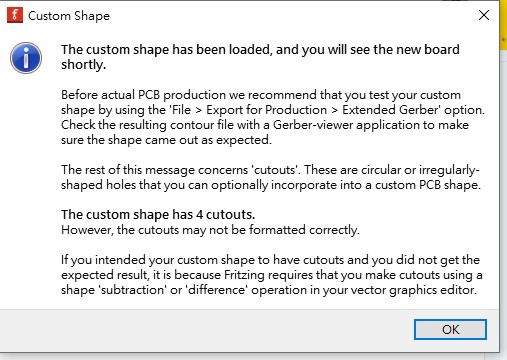Click the bold heading about loaded custom shape
This screenshot has width=507, height=360.
click(260, 57)
